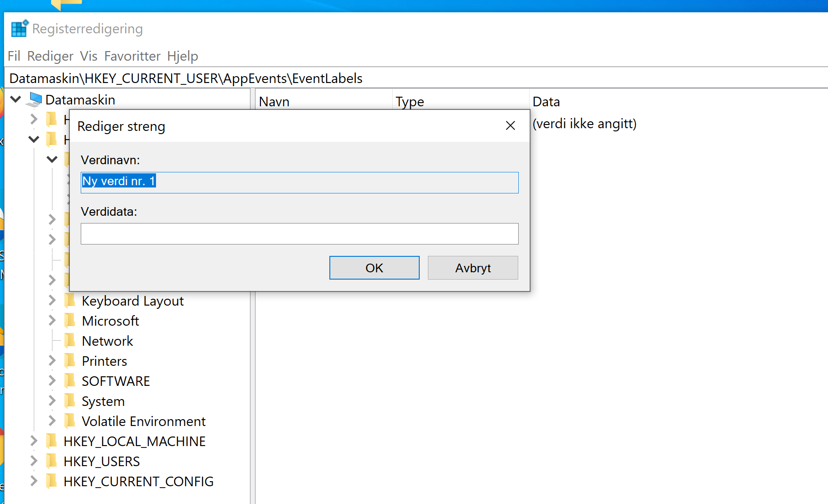The image size is (828, 504).
Task: Open the Rediger menu
Action: point(50,56)
